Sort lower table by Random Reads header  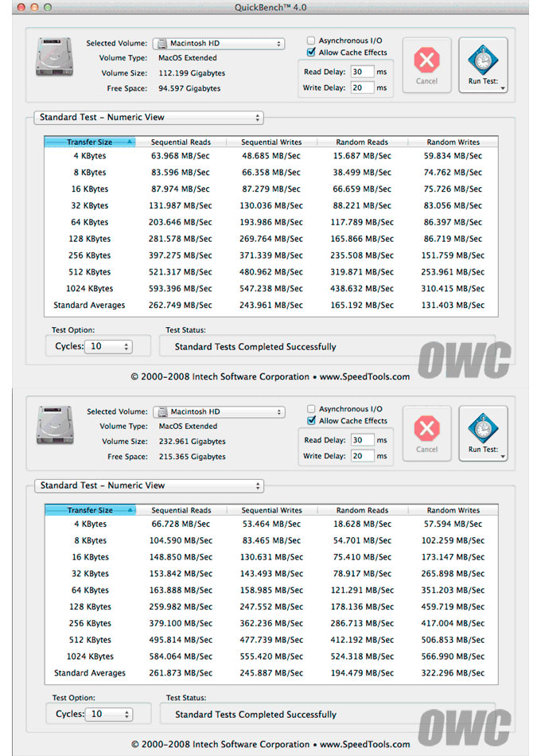click(363, 510)
